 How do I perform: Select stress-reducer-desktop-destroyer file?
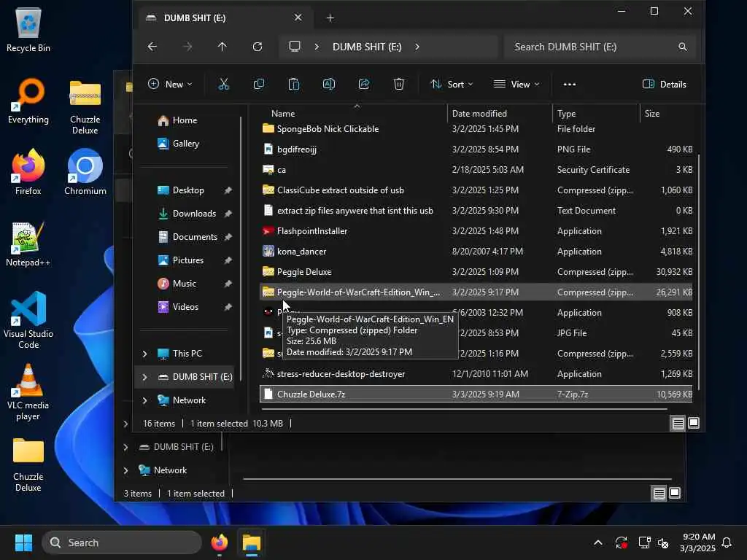pyautogui.click(x=476, y=374)
